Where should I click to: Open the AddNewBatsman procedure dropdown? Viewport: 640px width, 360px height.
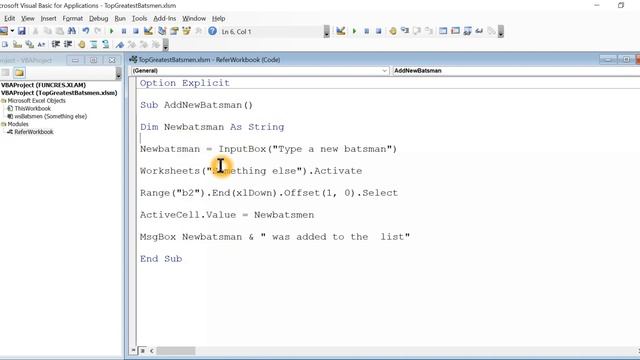point(516,71)
